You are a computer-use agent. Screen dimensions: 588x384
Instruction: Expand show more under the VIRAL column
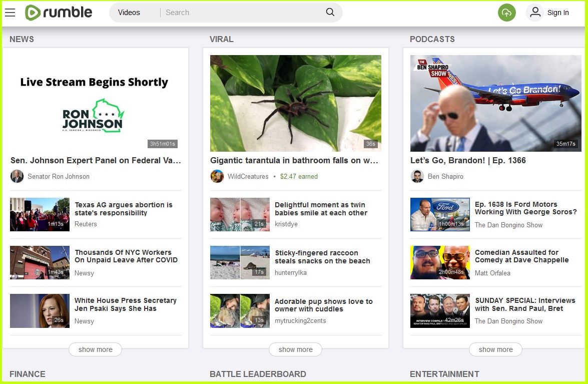[295, 349]
